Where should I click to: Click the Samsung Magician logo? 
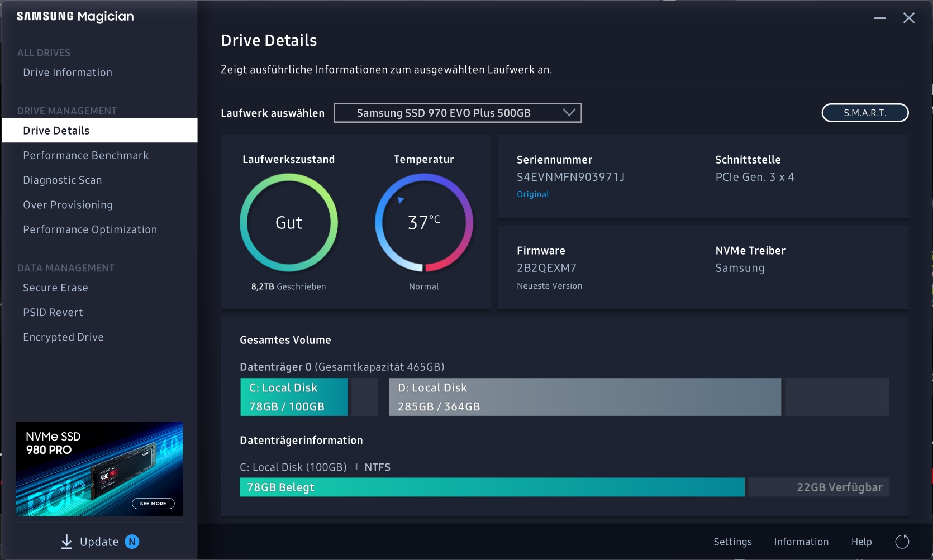(75, 16)
